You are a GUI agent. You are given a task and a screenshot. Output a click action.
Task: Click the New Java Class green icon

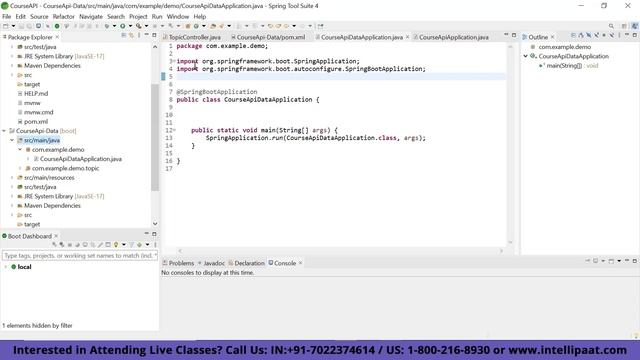tap(196, 26)
